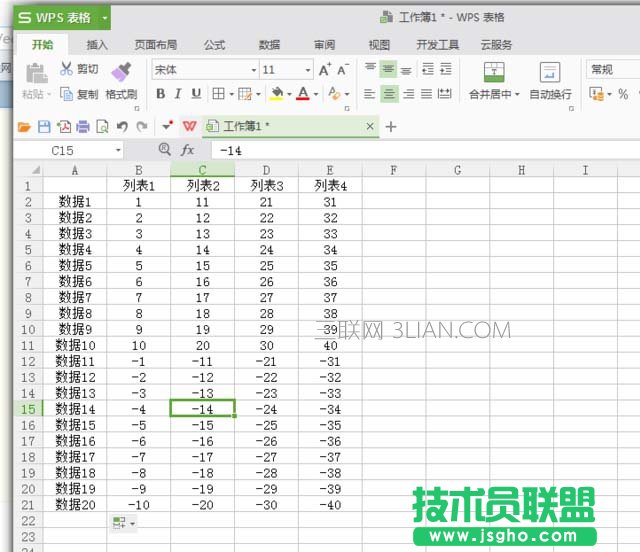
Task: Toggle horizontal center alignment
Action: [x=389, y=94]
